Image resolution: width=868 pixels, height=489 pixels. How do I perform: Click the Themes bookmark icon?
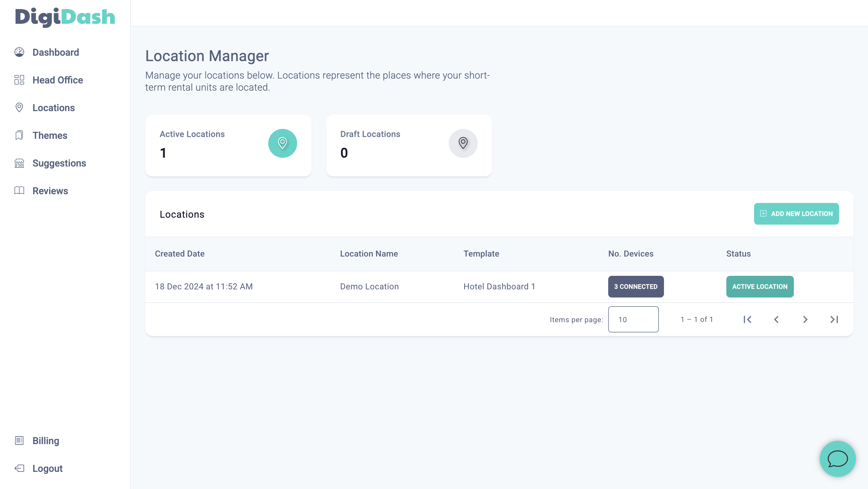[x=19, y=135]
